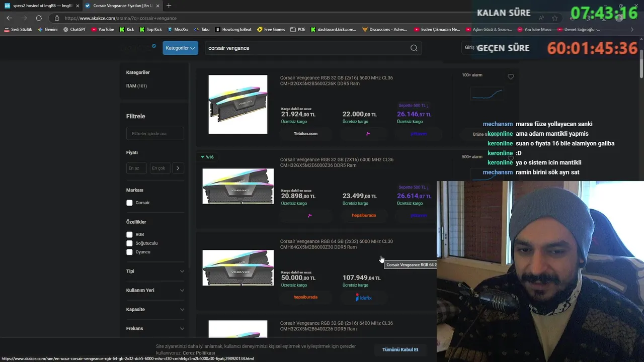Go back to the previous page
This screenshot has height=362, width=644.
[9, 18]
